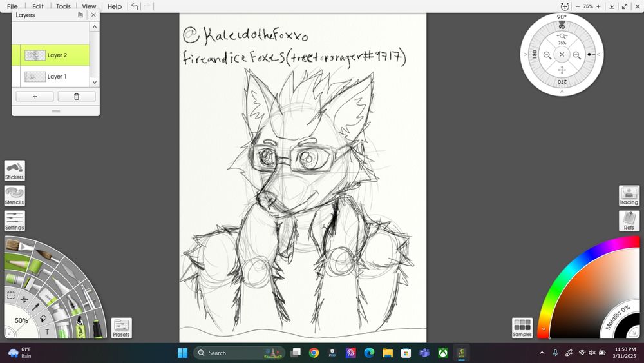Image resolution: width=644 pixels, height=363 pixels.
Task: Click the pan canvas crosshair on dial
Action: pyautogui.click(x=562, y=70)
